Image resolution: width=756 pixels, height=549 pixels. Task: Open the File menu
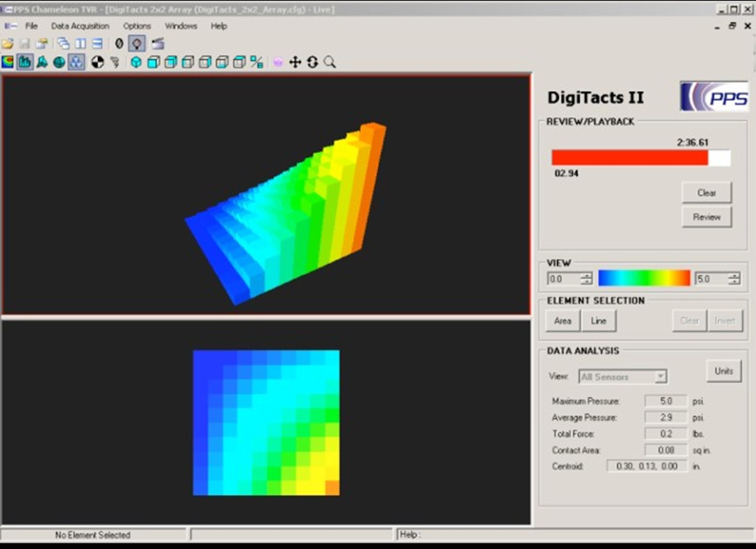(32, 26)
